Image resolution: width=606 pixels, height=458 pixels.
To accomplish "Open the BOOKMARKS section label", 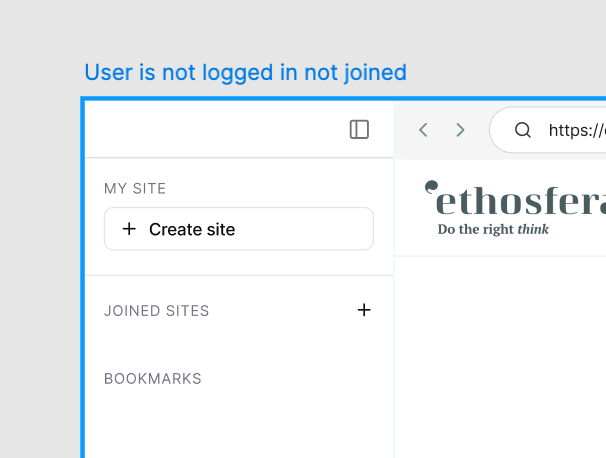I will coord(153,379).
